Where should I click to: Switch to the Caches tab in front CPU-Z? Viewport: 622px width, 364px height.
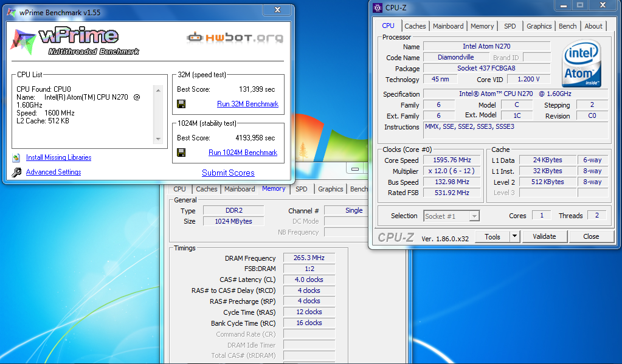(415, 26)
